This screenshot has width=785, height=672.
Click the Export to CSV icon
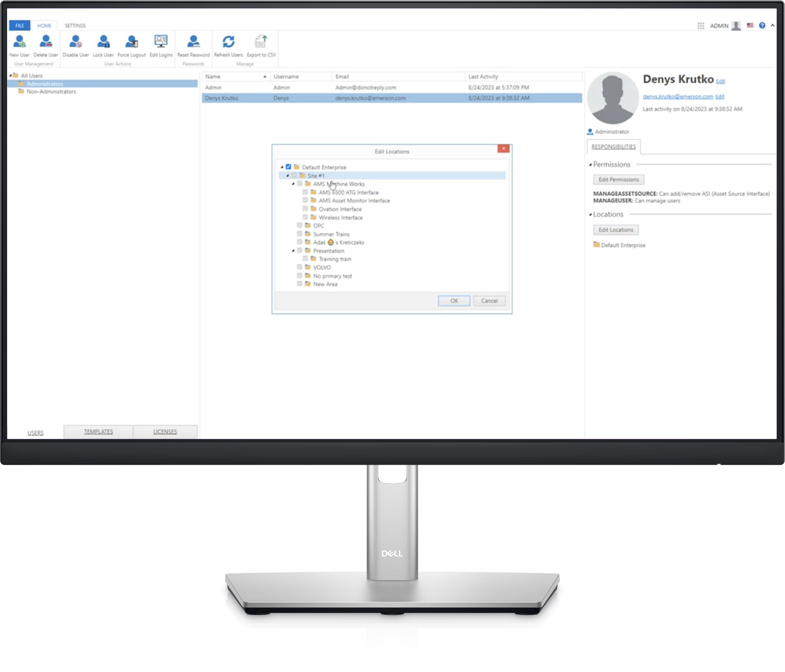coord(261,42)
